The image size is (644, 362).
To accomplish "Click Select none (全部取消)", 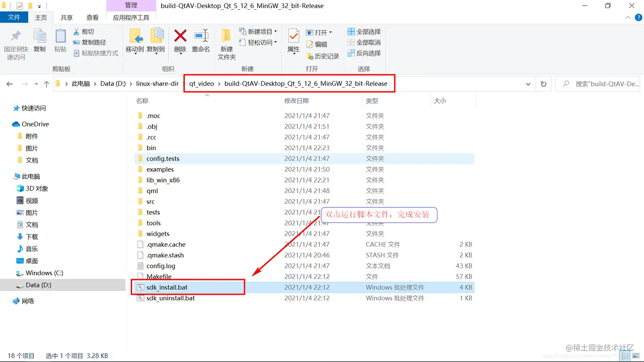I will point(364,43).
